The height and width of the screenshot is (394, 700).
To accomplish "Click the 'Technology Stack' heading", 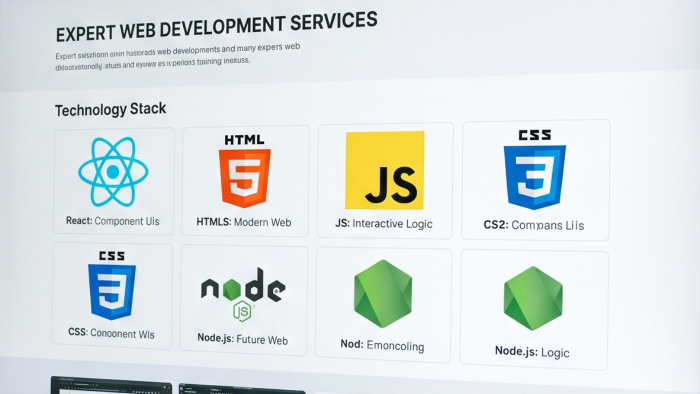I will [x=111, y=109].
